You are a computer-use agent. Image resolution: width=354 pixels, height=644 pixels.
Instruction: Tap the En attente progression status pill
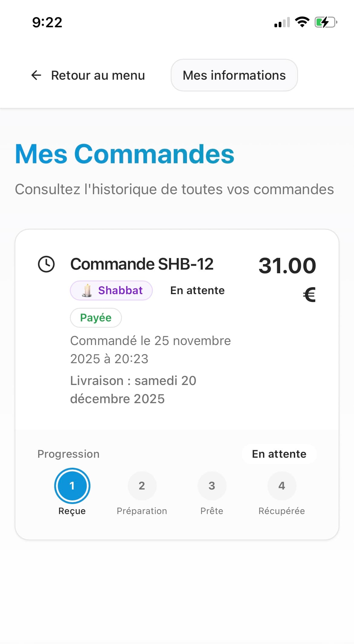[279, 454]
